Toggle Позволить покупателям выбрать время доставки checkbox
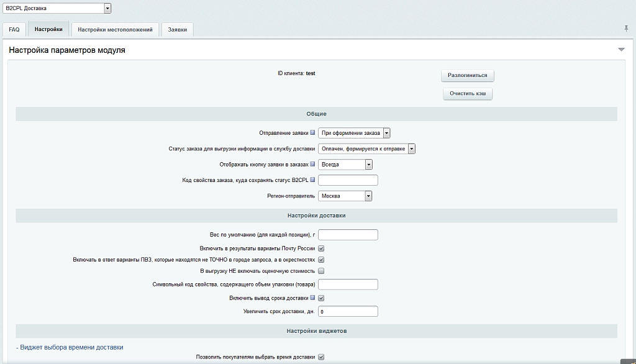Image resolution: width=636 pixels, height=364 pixels. [x=321, y=357]
